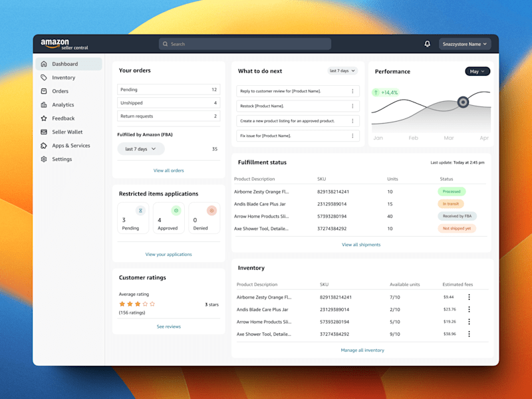Click View all shipments link
The height and width of the screenshot is (399, 532).
[x=361, y=244]
